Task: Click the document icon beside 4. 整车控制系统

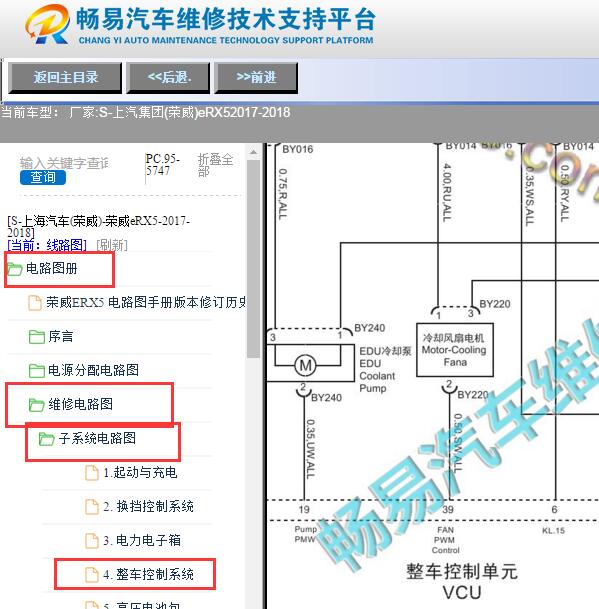Action: coord(92,575)
